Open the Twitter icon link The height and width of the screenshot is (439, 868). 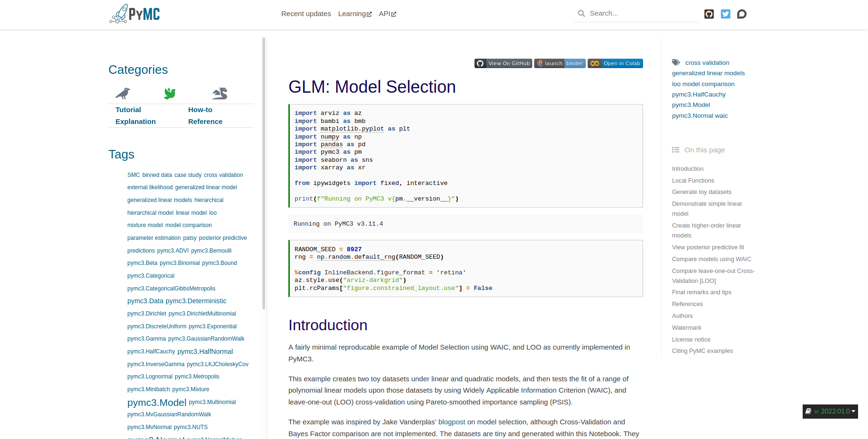[x=725, y=14]
